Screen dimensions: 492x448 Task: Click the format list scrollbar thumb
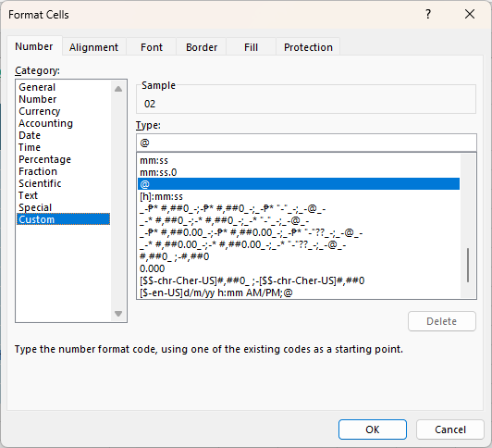tap(468, 266)
